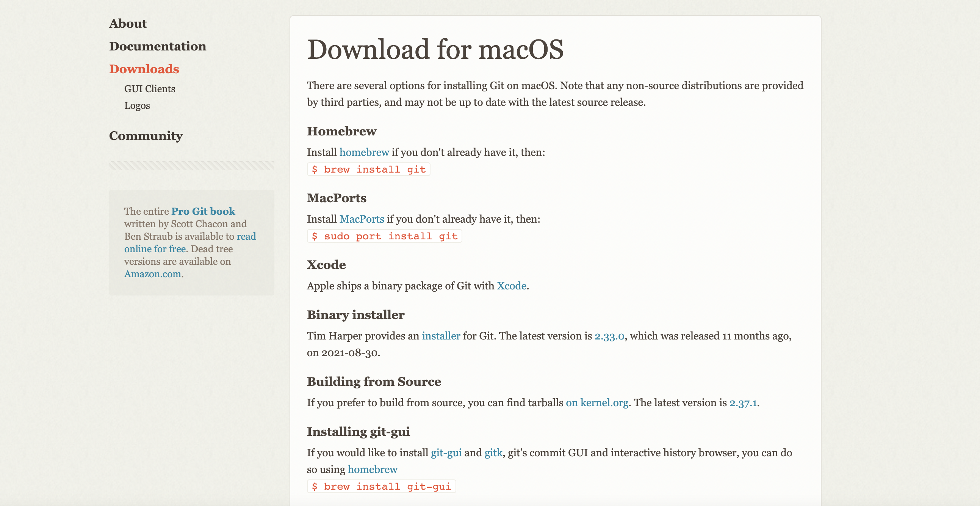Viewport: 980px width, 506px height.
Task: Follow the Pro Git book link
Action: (203, 211)
